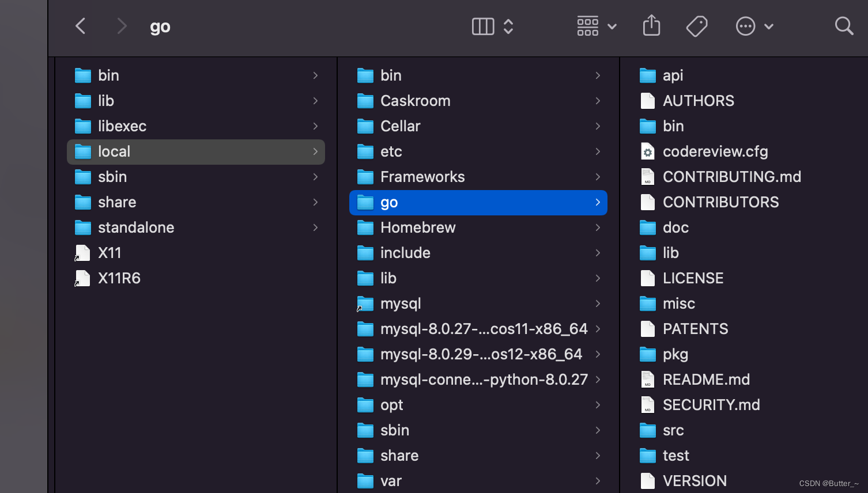868x493 pixels.
Task: Select the local folder in first column
Action: pos(196,151)
